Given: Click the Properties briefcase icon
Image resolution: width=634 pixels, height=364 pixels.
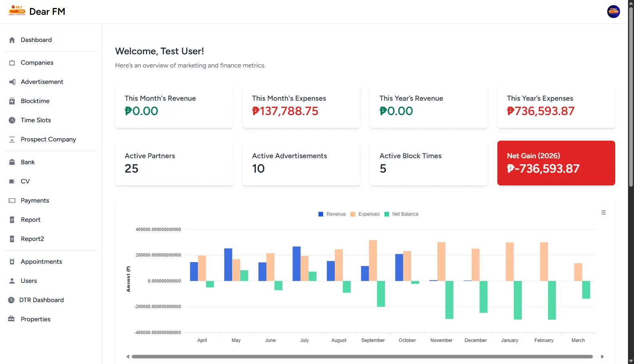Looking at the screenshot, I should click(x=12, y=319).
